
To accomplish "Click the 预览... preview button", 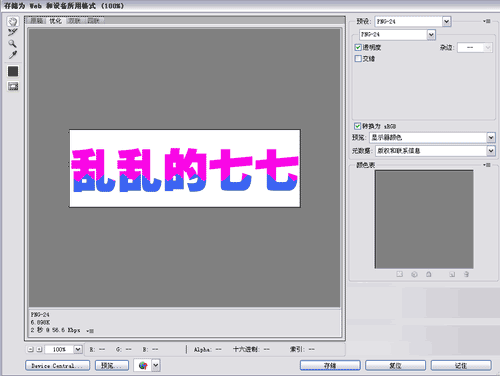I will tap(112, 366).
